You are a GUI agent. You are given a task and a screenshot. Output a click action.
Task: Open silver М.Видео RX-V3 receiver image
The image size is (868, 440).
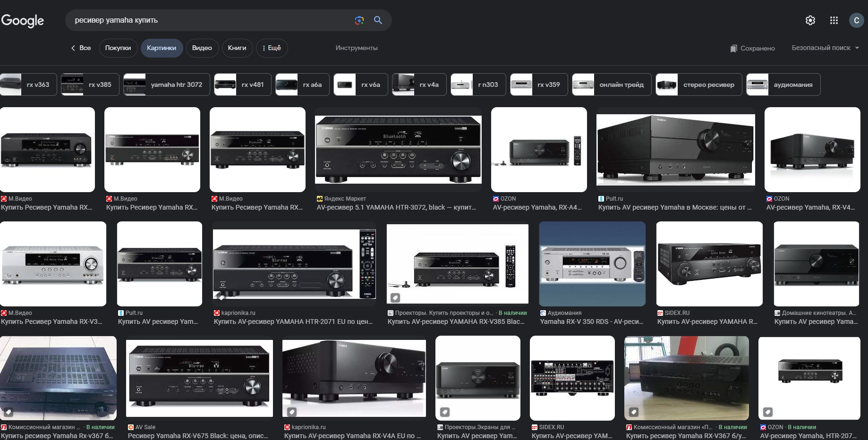click(x=53, y=264)
